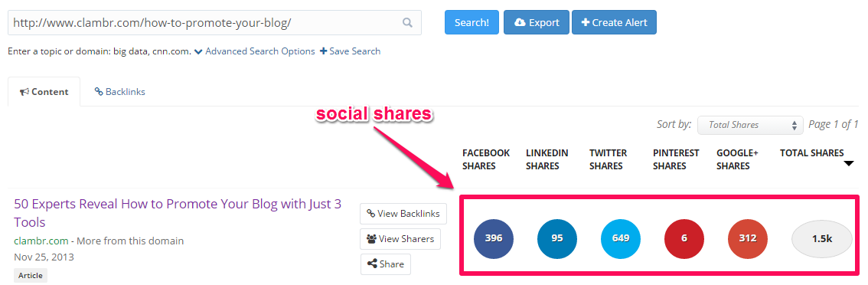Click the magnifier icon in search field

click(407, 23)
